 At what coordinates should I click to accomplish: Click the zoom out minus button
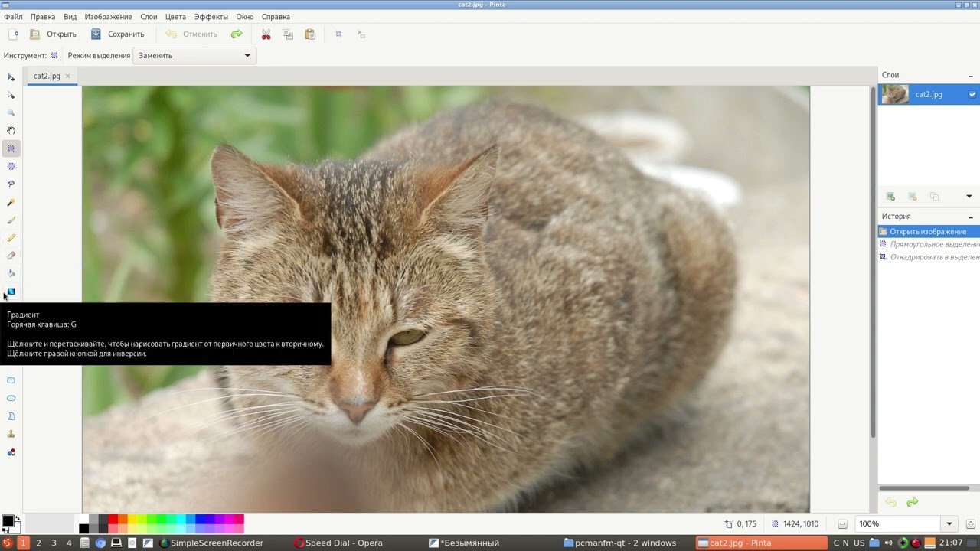[842, 524]
